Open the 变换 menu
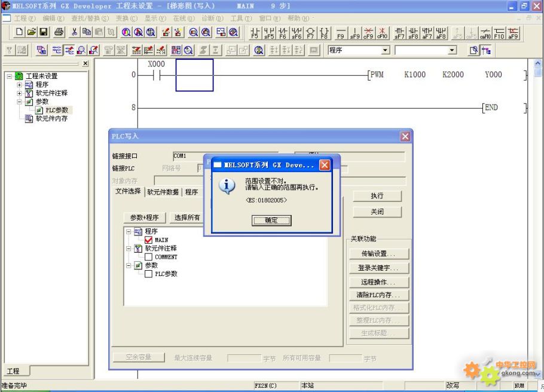Image resolution: width=544 pixels, height=392 pixels. [127, 18]
